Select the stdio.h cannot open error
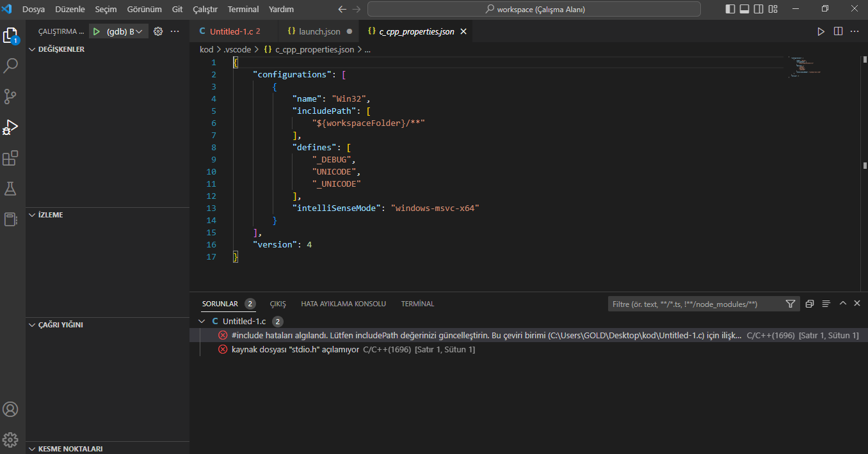 [x=295, y=350]
